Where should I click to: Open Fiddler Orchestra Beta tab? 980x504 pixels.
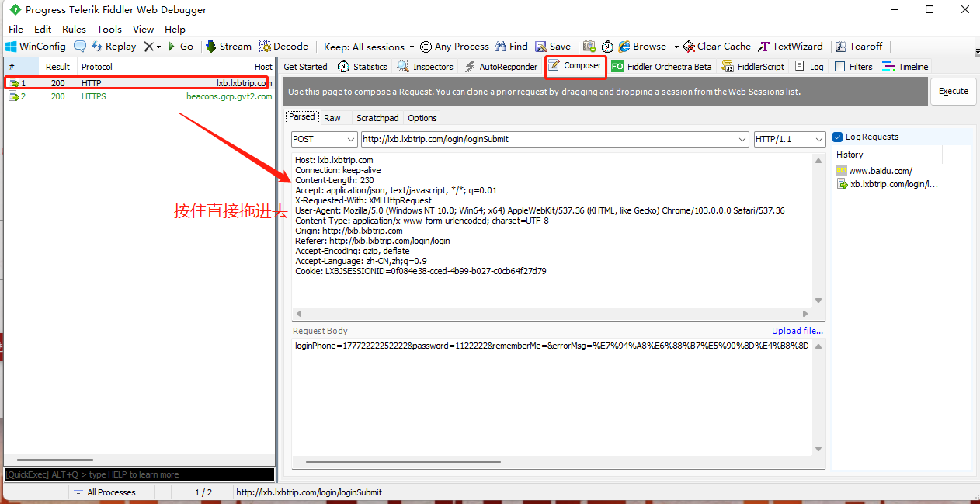point(662,67)
